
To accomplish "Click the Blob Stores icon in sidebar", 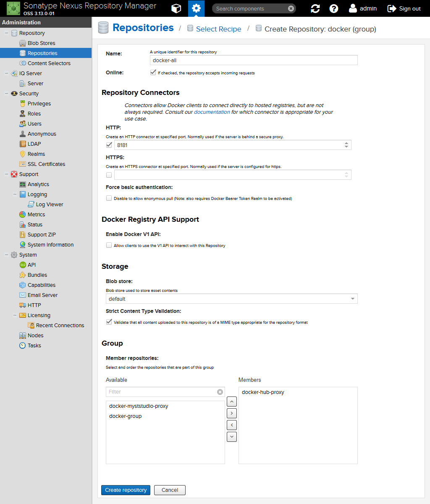I will click(23, 43).
